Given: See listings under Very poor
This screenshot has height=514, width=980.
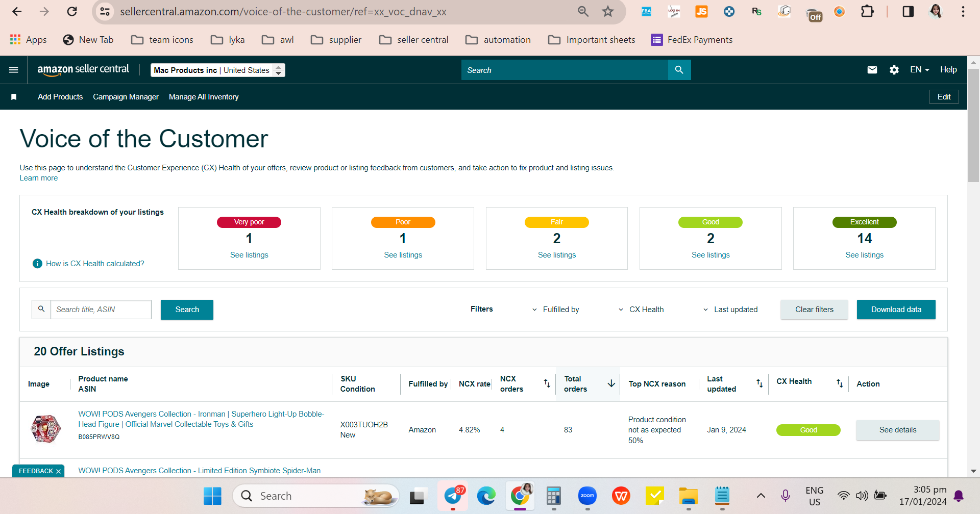Looking at the screenshot, I should point(249,255).
